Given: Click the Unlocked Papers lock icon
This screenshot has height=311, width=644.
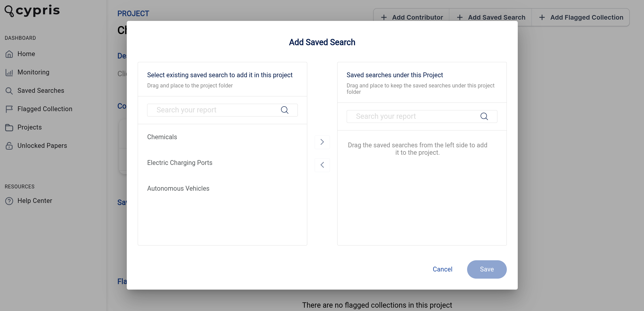Looking at the screenshot, I should coord(9,146).
